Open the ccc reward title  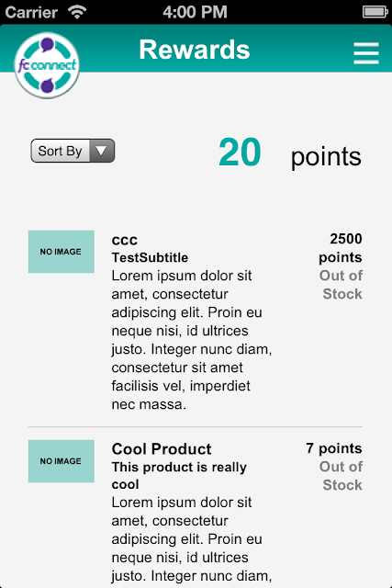pos(125,240)
